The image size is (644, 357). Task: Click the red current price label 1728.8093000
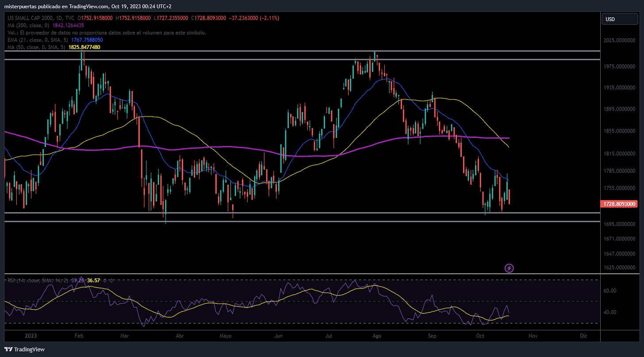coord(619,204)
